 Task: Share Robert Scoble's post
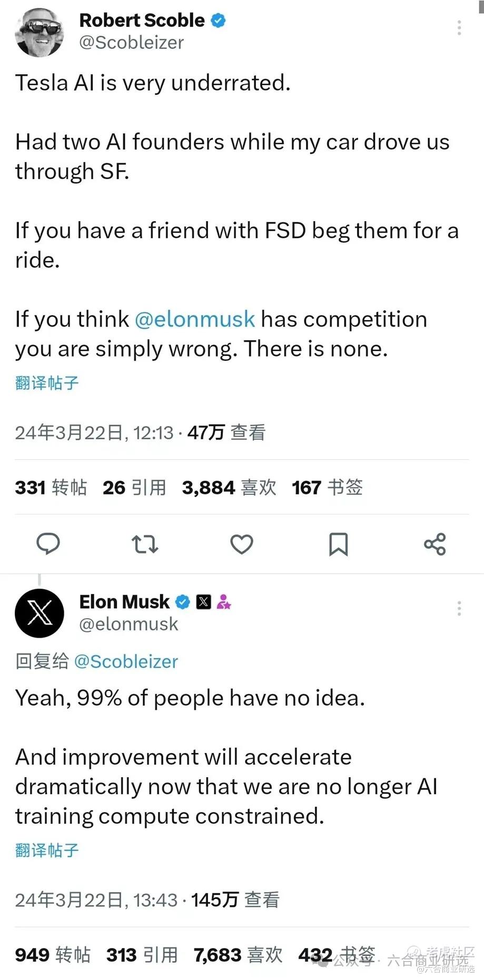tap(435, 544)
